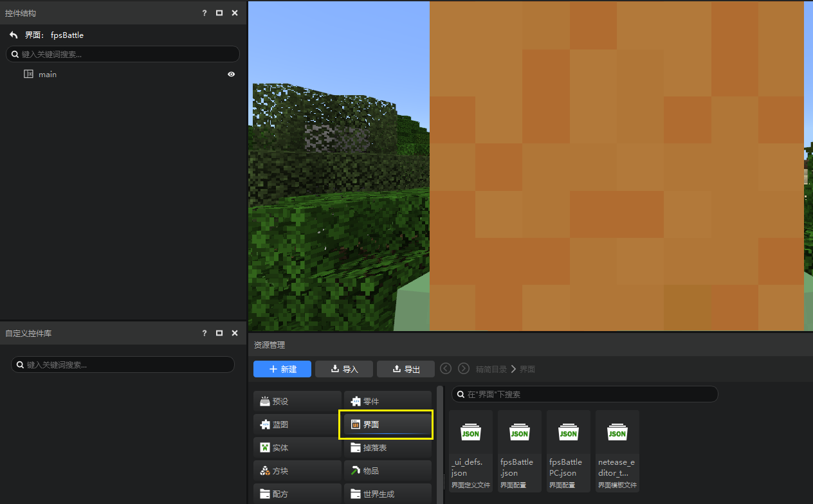This screenshot has width=813, height=504.
Task: Open help for 自定义控件库 panel
Action: (205, 333)
